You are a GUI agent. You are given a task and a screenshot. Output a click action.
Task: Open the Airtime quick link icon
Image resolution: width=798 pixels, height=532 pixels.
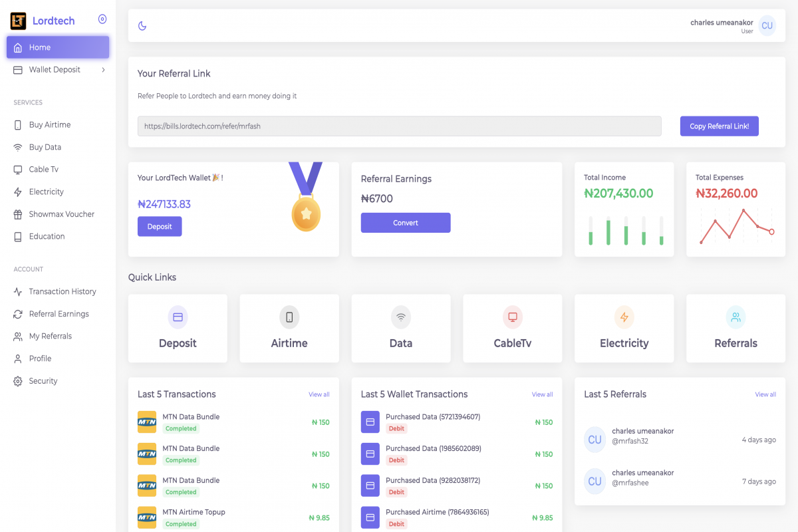pos(289,317)
